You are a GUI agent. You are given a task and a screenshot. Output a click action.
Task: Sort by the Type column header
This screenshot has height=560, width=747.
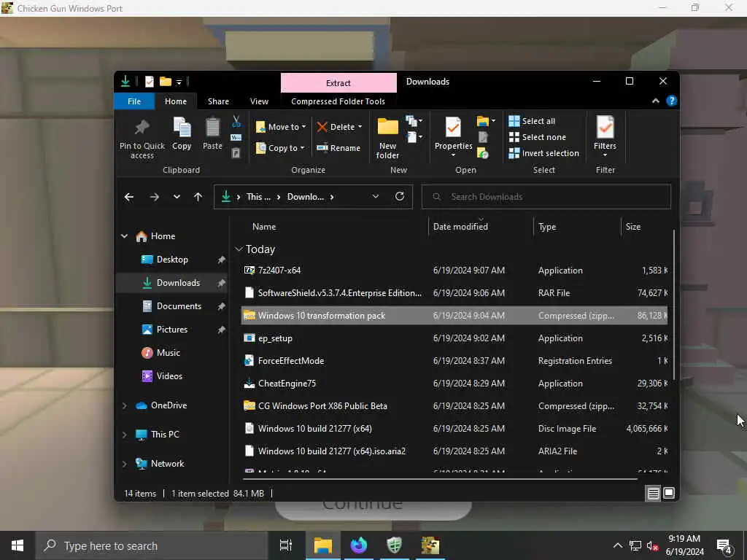click(x=547, y=227)
